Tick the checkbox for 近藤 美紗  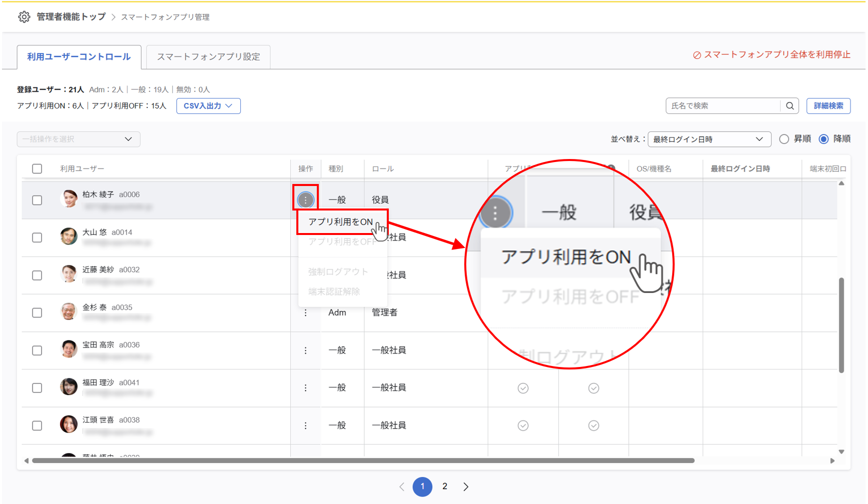tap(37, 275)
